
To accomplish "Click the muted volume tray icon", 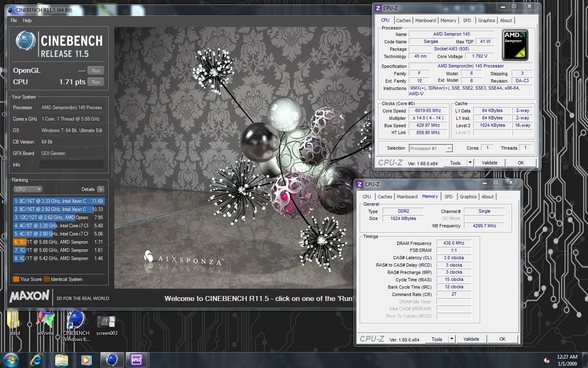I will (x=546, y=360).
